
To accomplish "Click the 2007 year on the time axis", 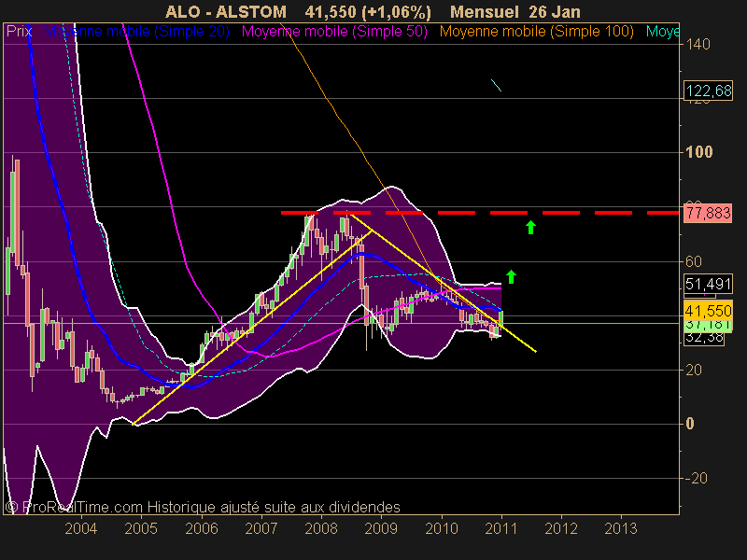I will tap(261, 528).
